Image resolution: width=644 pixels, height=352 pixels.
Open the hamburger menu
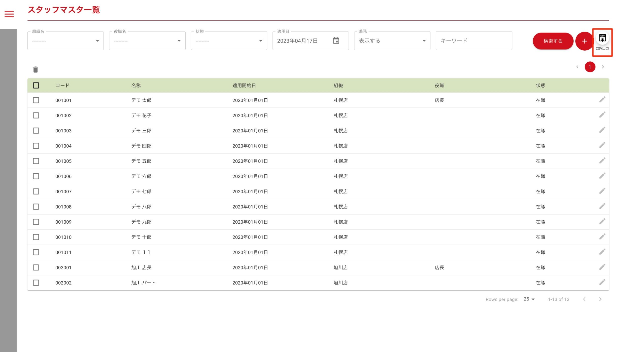point(9,14)
